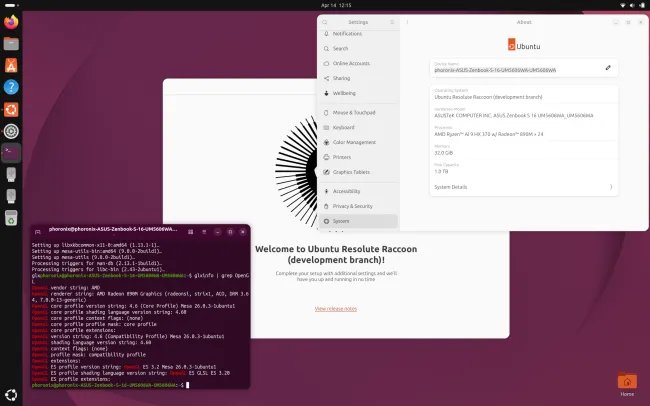Select Sharing in the Settings sidebar
This screenshot has width=650, height=406.
point(359,78)
